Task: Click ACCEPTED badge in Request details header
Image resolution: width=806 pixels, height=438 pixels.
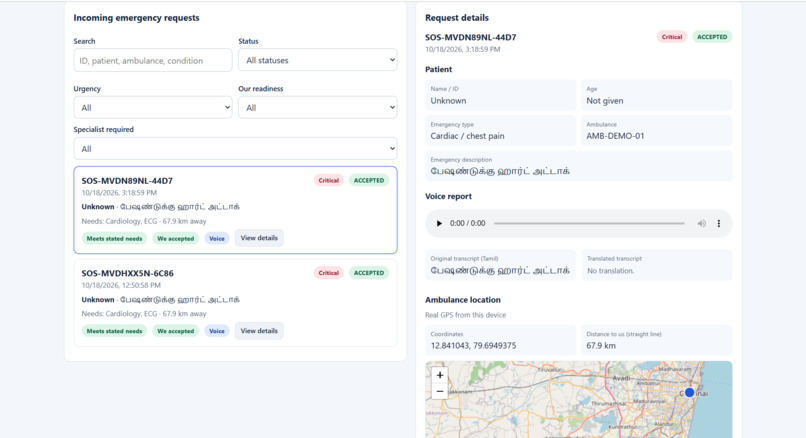Action: point(712,37)
